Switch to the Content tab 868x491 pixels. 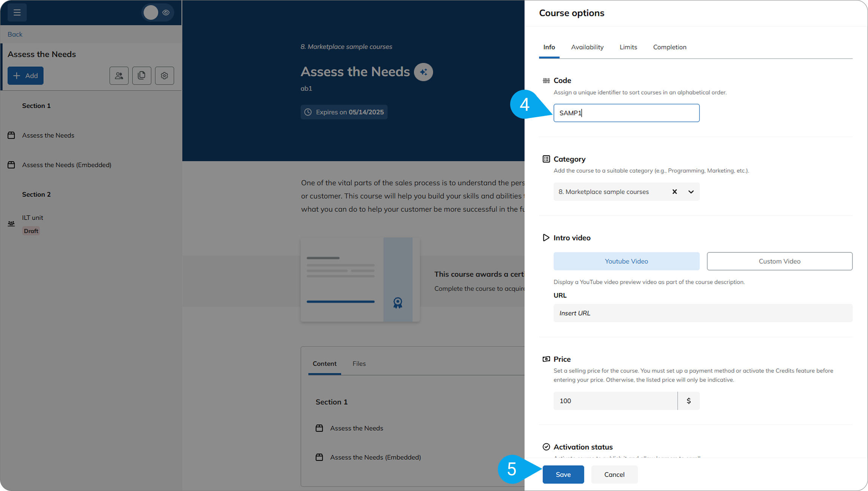coord(325,364)
